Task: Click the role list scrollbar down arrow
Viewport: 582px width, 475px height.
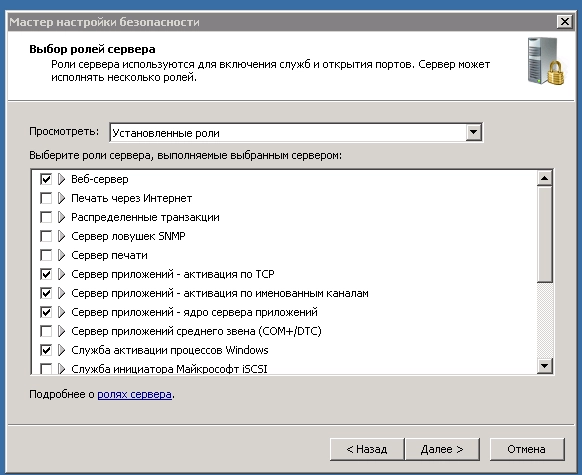Action: [545, 366]
